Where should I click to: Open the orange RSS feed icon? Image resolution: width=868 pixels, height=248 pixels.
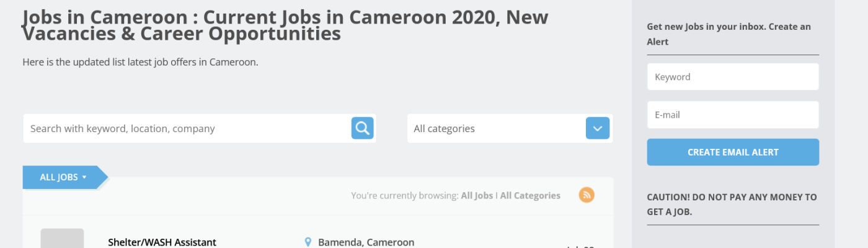coord(587,195)
